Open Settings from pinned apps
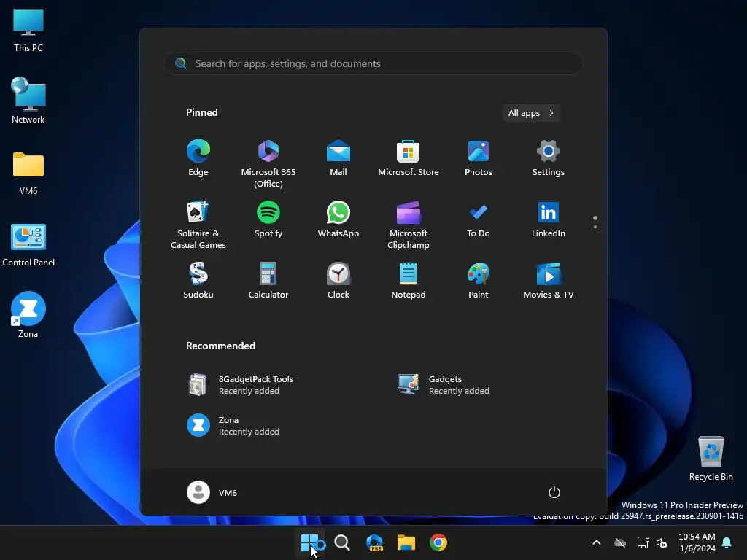 click(549, 158)
